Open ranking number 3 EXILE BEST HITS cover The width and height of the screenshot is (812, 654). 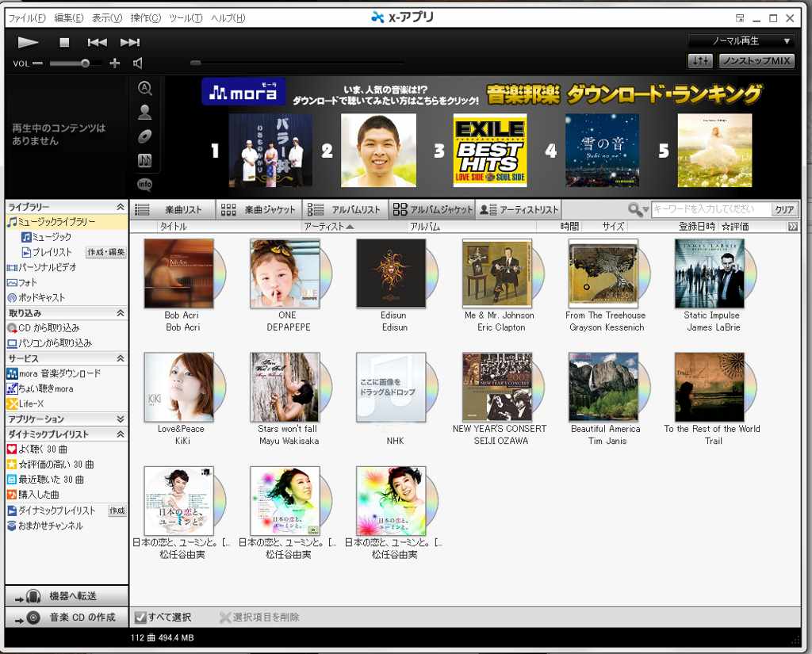(x=490, y=150)
